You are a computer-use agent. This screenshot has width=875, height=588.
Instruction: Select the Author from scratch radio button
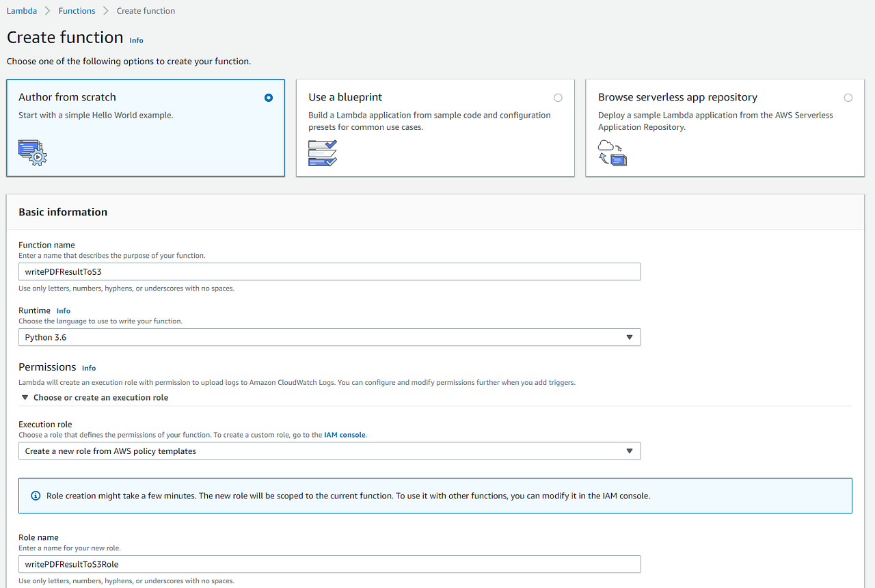coord(269,98)
